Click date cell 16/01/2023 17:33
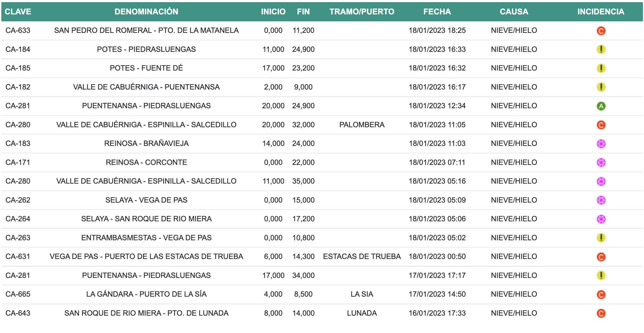This screenshot has width=644, height=333. pyautogui.click(x=437, y=313)
